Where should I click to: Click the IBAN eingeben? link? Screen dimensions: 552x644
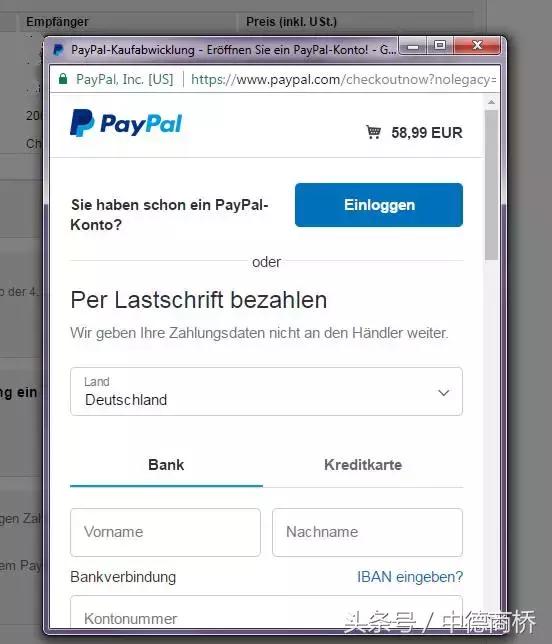coord(410,577)
